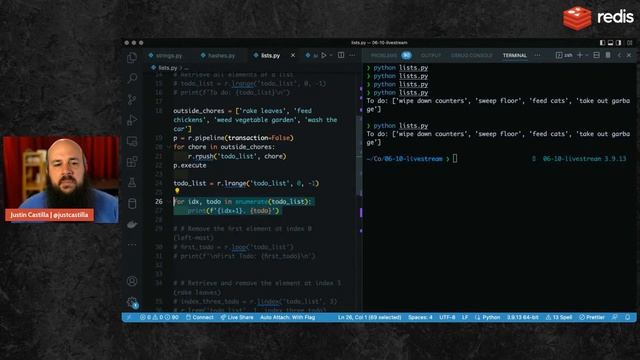Open customize layout icon in title bar
Screen dimensions: 640x360
(629, 42)
